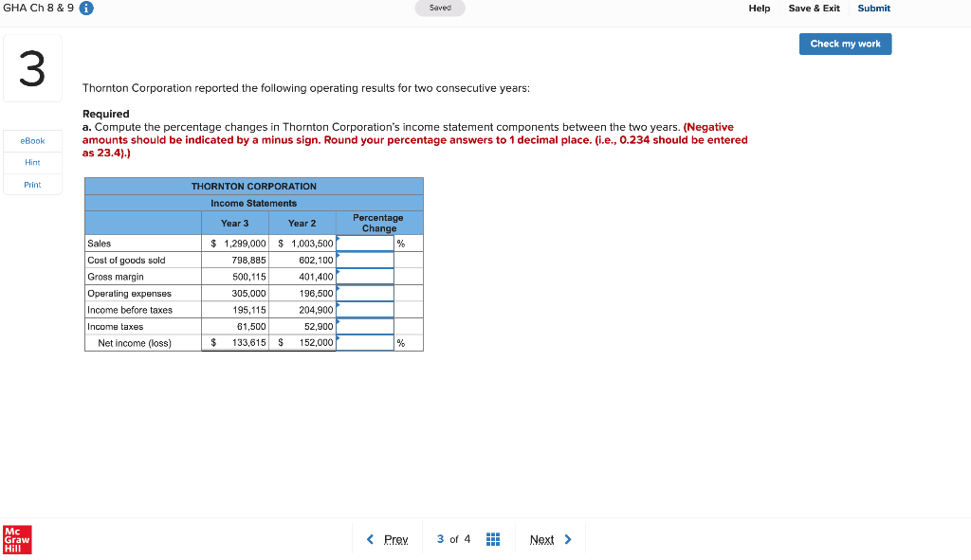
Task: Click the Year 2 cost of goods 602,100
Action: tap(316, 261)
